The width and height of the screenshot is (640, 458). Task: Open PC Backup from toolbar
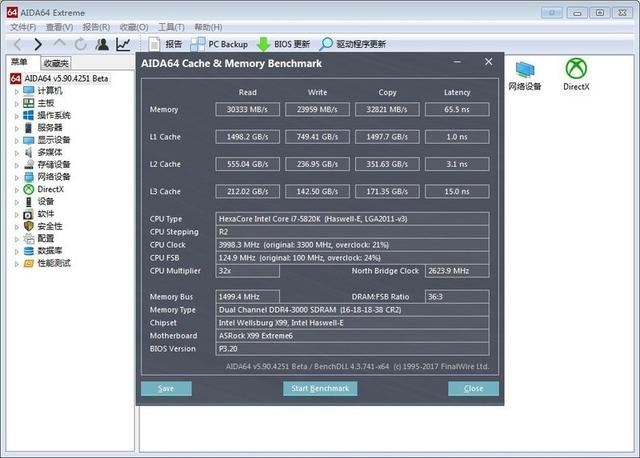(x=219, y=44)
